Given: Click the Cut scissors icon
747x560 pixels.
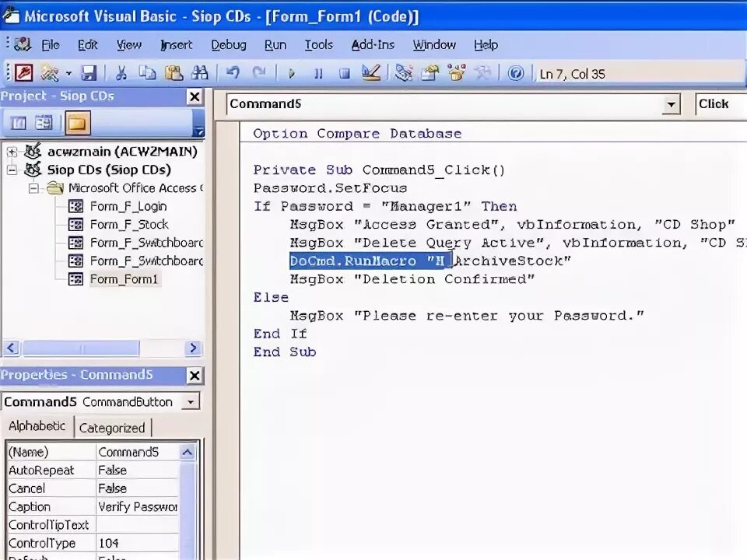Looking at the screenshot, I should click(x=121, y=73).
